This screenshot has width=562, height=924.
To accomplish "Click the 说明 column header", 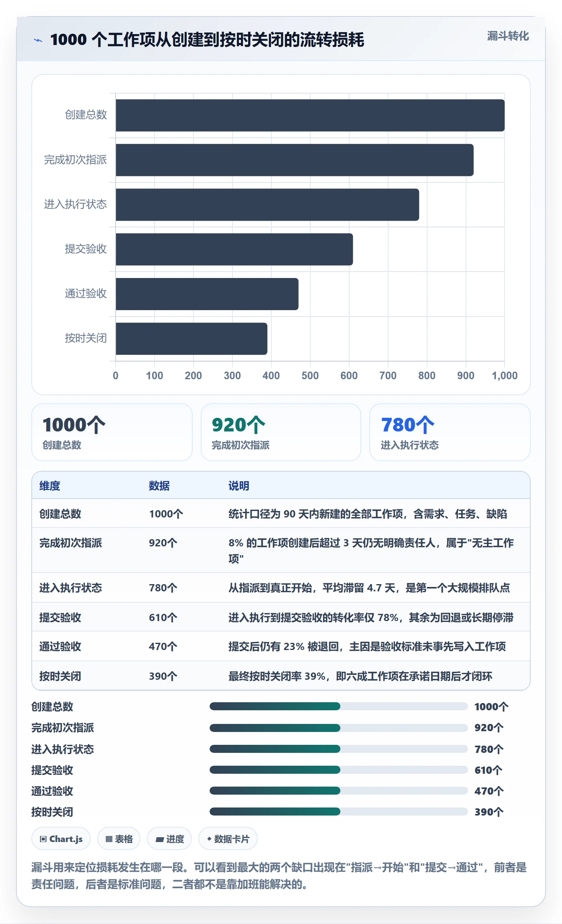I will [x=239, y=486].
